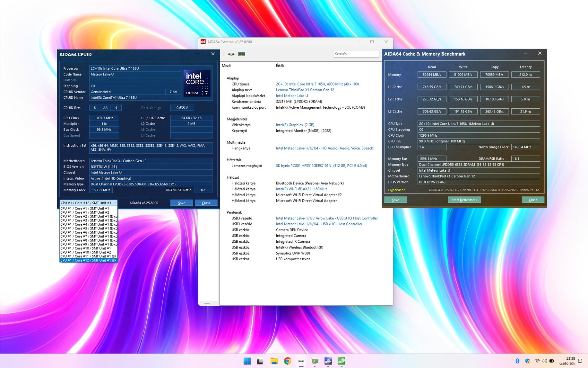
Task: Open the SK hynix PC801 drive link
Action: 321,166
